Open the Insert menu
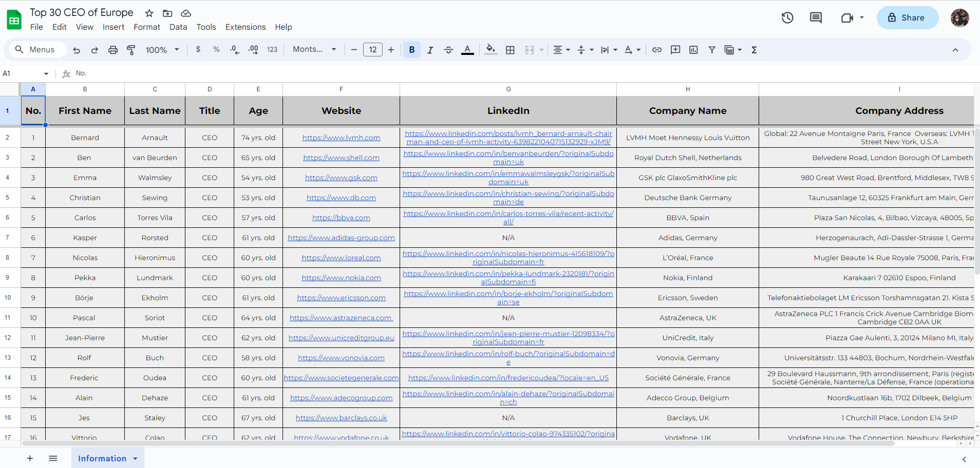The width and height of the screenshot is (980, 468). pos(114,27)
